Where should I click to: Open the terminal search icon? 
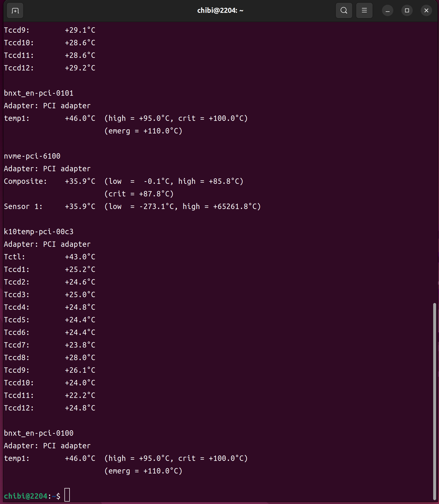(x=344, y=10)
